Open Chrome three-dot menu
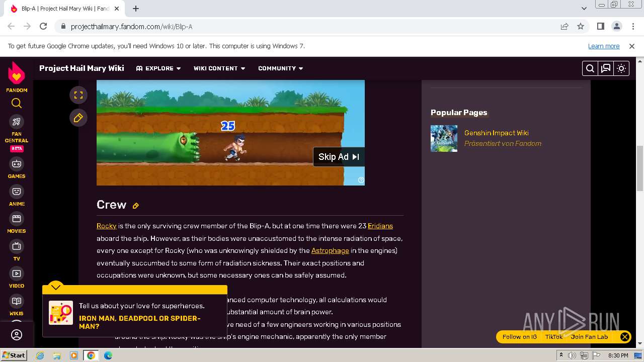This screenshot has height=362, width=644. point(632,26)
